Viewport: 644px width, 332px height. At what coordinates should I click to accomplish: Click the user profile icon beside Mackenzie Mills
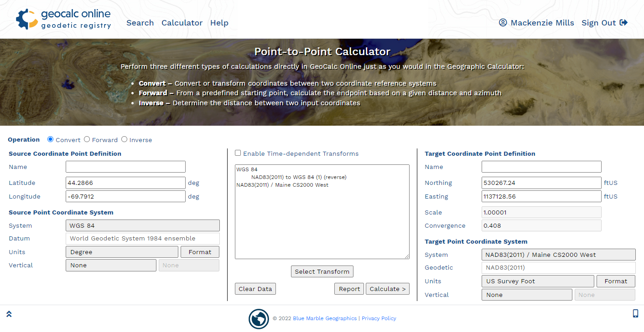(x=503, y=23)
